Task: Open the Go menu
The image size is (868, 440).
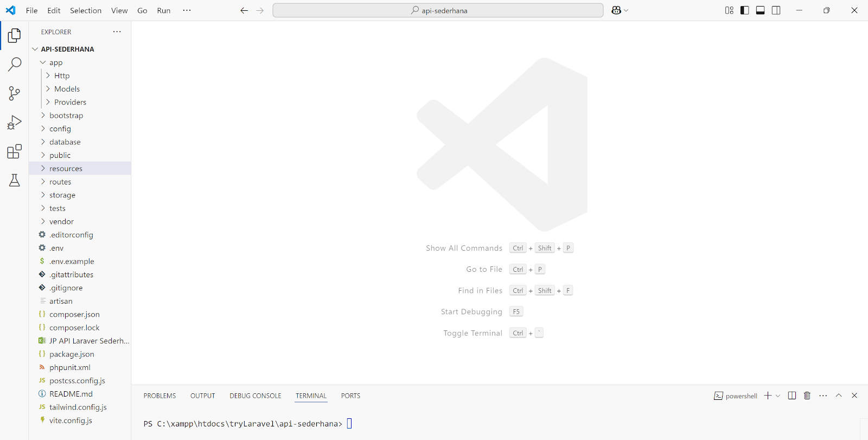Action: pos(142,10)
